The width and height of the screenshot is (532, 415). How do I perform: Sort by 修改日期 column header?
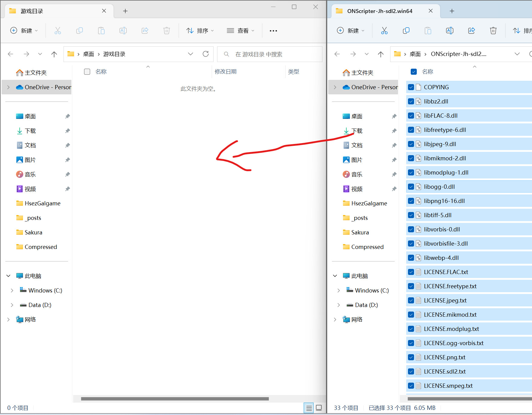pos(226,72)
